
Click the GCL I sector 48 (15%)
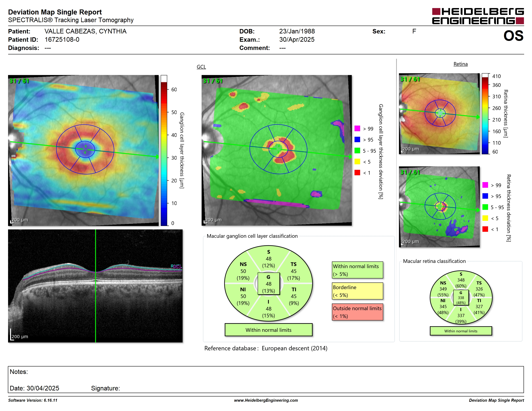coord(268,309)
